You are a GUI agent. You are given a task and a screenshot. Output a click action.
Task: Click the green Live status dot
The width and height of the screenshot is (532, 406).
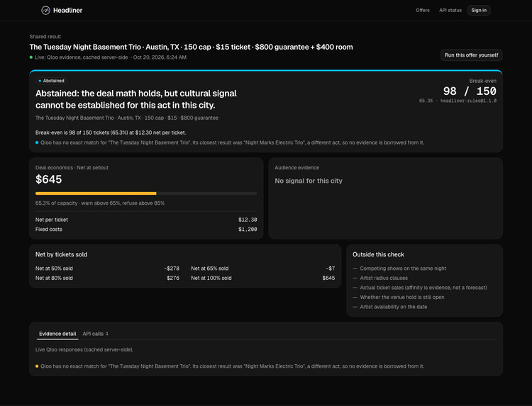(31, 57)
